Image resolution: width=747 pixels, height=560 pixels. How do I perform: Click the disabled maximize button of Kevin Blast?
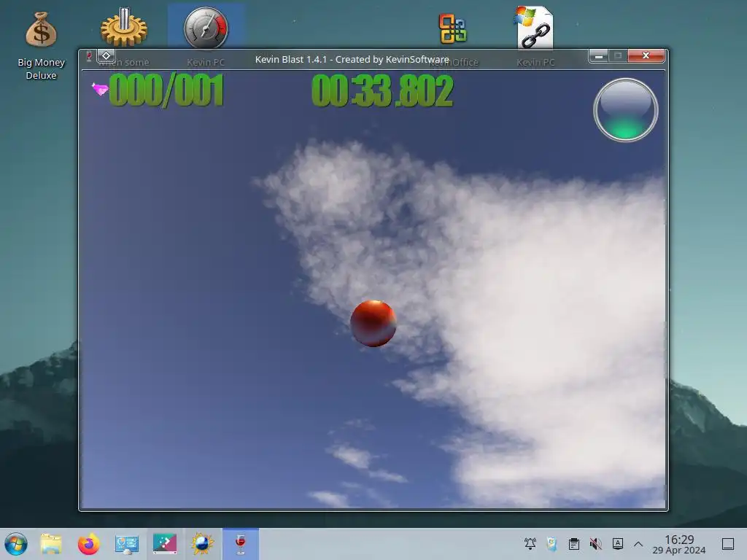pyautogui.click(x=618, y=55)
